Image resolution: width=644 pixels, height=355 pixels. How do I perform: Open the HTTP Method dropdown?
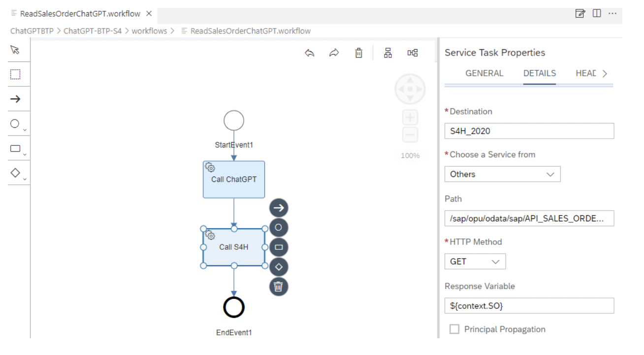coord(475,262)
